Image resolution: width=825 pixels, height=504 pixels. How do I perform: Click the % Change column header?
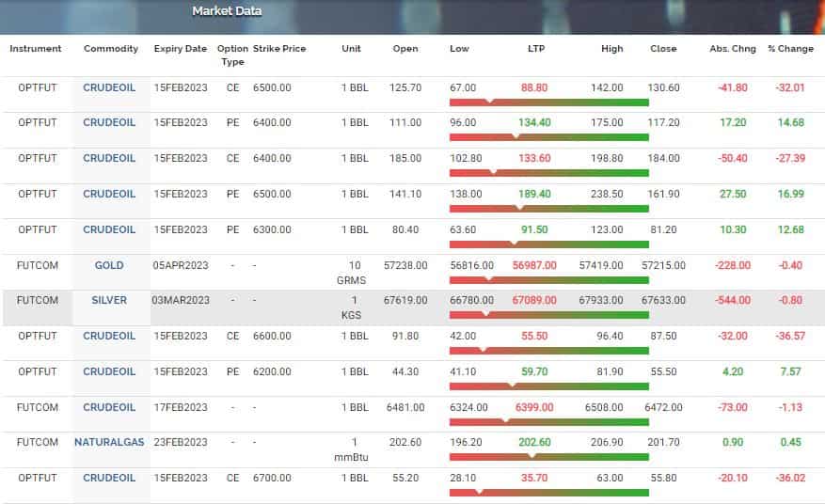point(790,48)
